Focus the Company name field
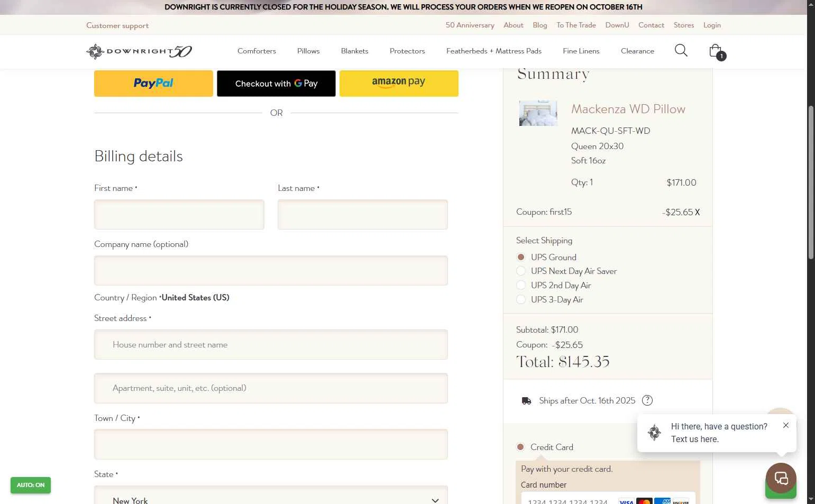The image size is (815, 504). 271,270
